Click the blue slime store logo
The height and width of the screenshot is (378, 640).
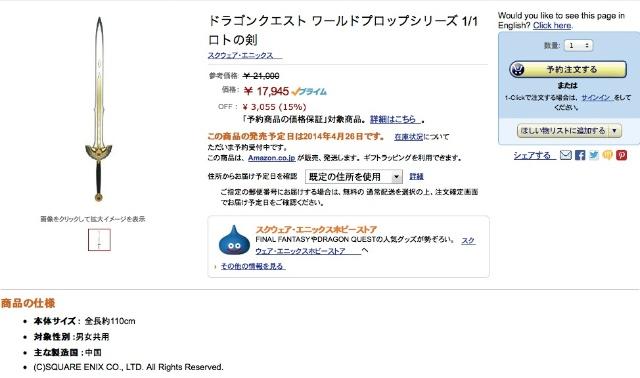234,240
